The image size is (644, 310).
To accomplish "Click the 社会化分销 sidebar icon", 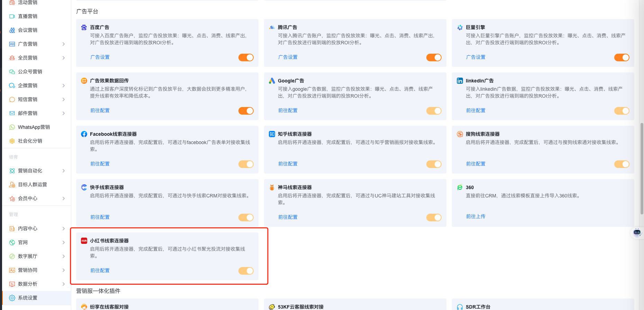I will [12, 141].
